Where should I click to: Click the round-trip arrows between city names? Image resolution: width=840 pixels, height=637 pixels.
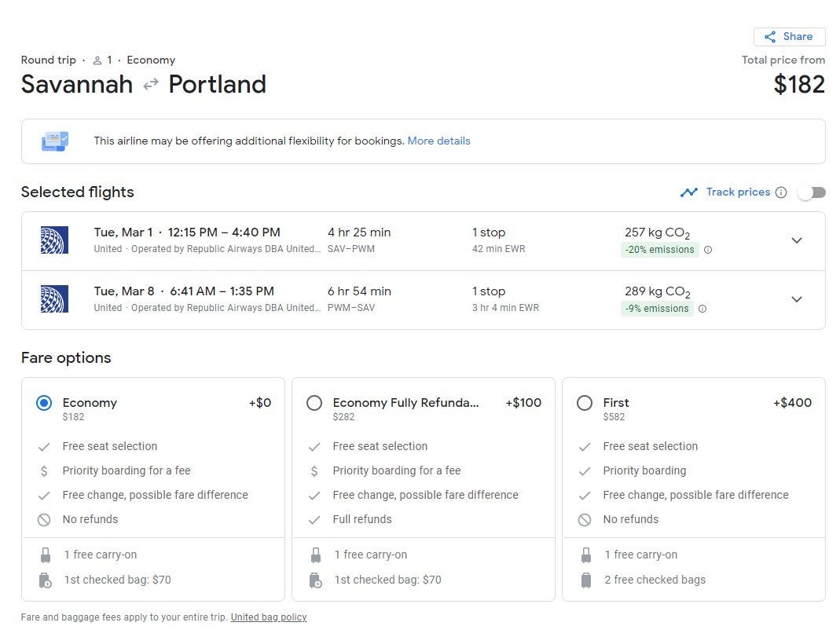tap(151, 85)
